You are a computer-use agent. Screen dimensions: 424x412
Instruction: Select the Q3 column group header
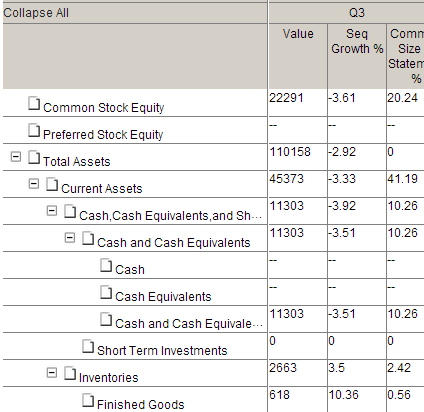(346, 13)
